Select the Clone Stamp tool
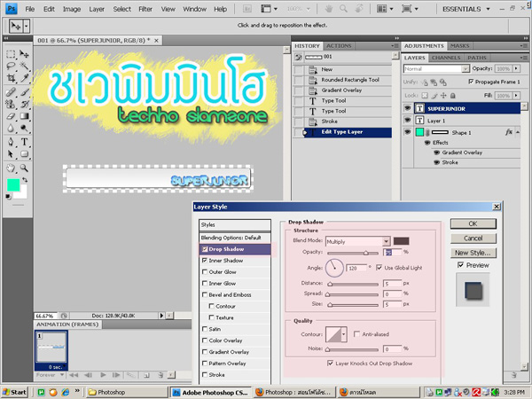Screen dimensions: 532x399 coord(11,104)
